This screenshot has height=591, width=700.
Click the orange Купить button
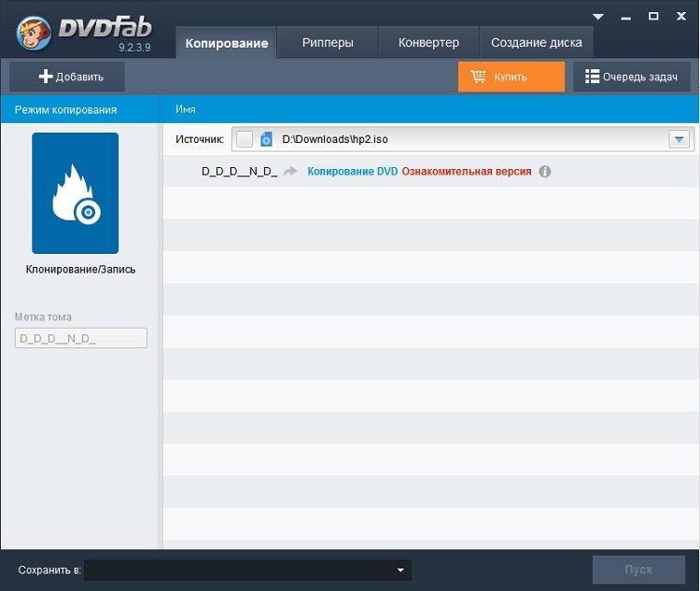[511, 77]
